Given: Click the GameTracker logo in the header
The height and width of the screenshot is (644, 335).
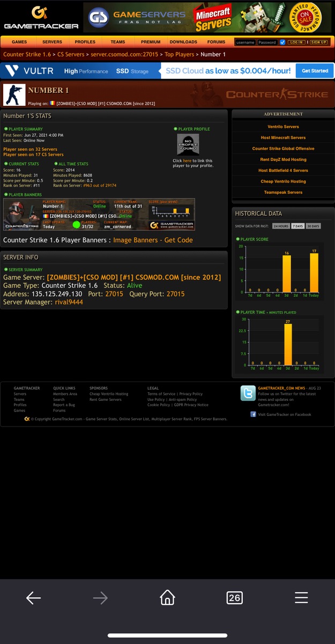Looking at the screenshot, I should tap(41, 18).
